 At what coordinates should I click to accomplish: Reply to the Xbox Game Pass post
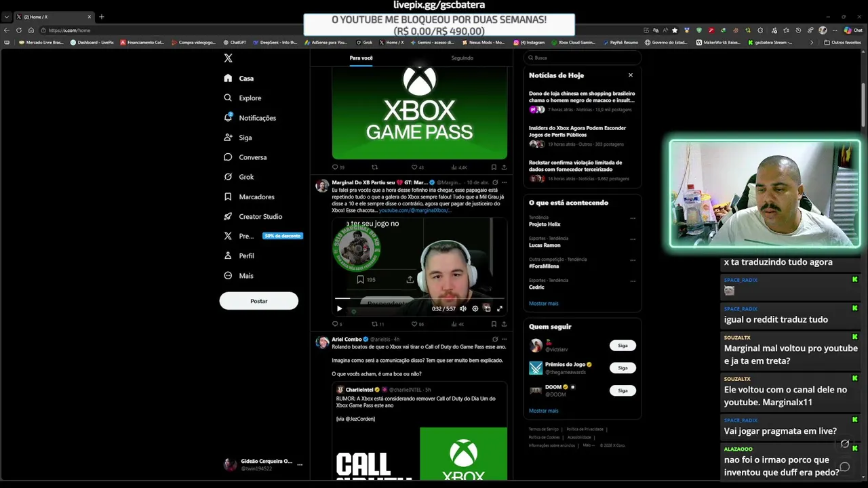338,167
